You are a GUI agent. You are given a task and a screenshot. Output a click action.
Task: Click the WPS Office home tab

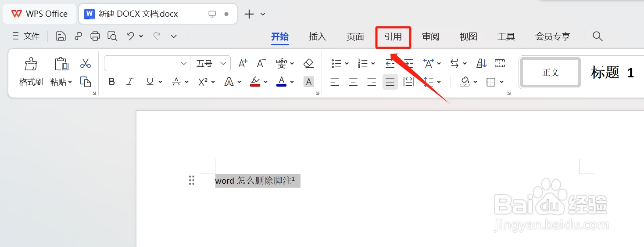click(39, 14)
